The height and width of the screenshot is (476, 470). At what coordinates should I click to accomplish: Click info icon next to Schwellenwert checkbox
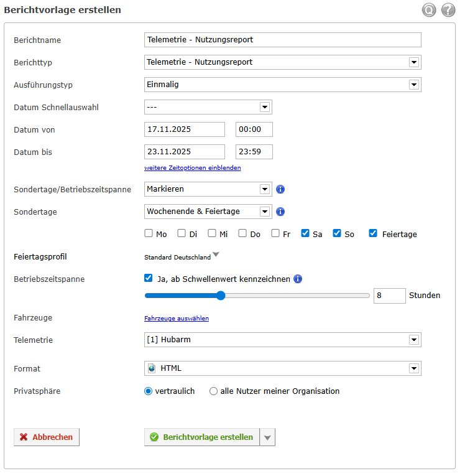tap(298, 279)
